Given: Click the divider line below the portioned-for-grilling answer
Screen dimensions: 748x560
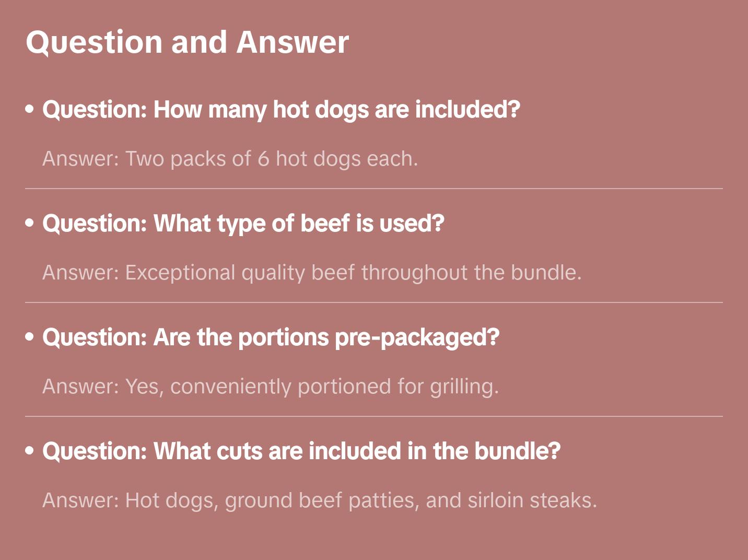Looking at the screenshot, I should tap(374, 416).
